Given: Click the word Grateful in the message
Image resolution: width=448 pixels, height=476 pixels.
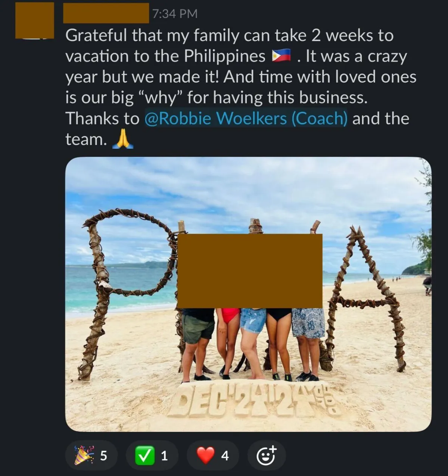Looking at the screenshot, I should coord(96,35).
